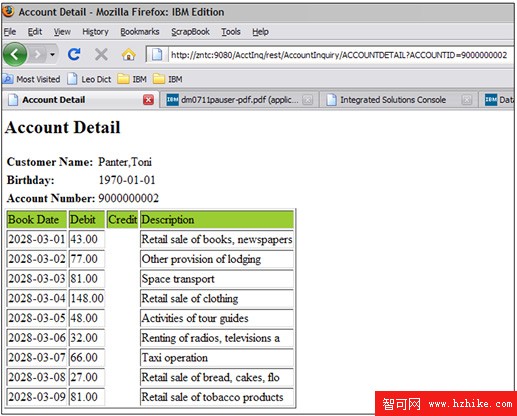Screen dimensions: 517x416
Task: Open the back/forward history dropdown arrow
Action: (x=52, y=54)
